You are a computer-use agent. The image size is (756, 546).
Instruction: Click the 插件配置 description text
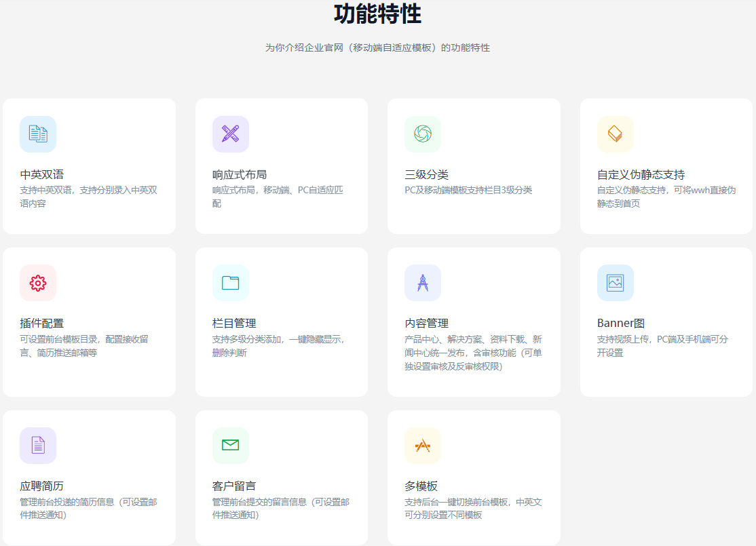pos(84,346)
